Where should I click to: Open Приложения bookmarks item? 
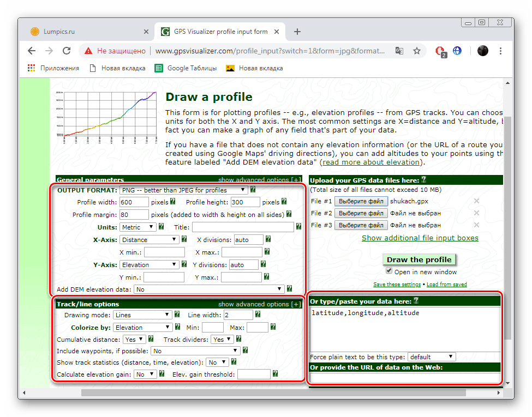(x=53, y=68)
